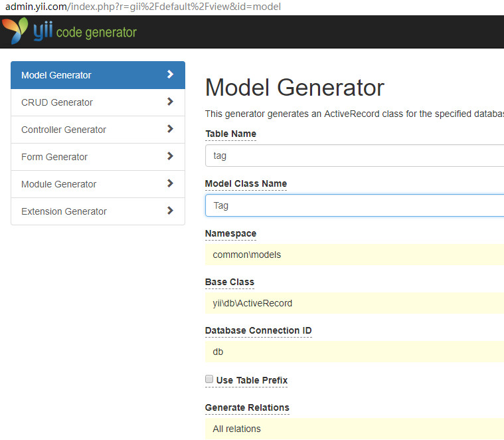Click the Module Generator chevron arrow
Image resolution: width=504 pixels, height=440 pixels.
click(x=171, y=183)
